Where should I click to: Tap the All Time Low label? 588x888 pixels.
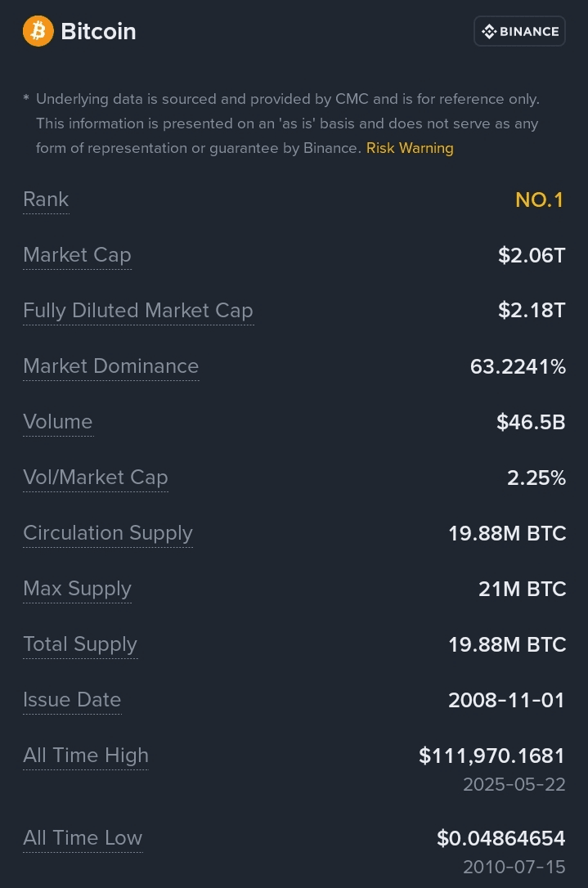(x=83, y=838)
